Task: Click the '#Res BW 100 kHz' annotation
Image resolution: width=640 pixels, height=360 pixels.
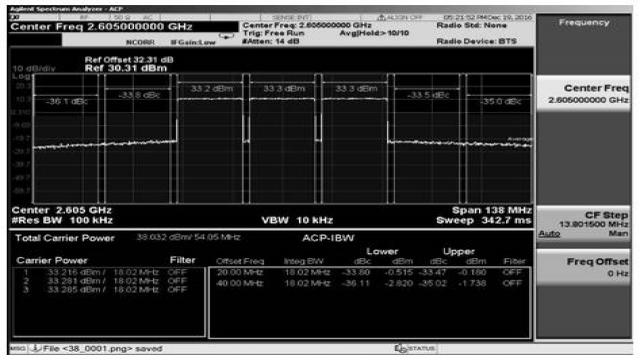Action: click(62, 220)
